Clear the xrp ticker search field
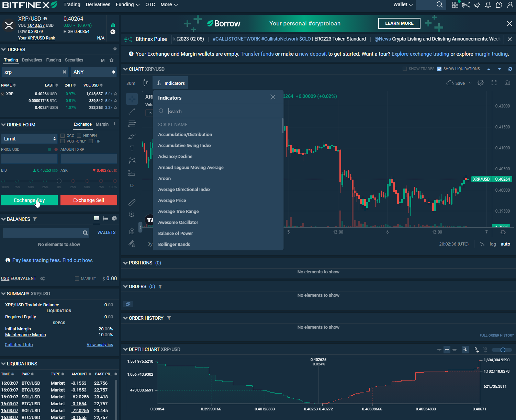The width and height of the screenshot is (516, 420). click(x=64, y=72)
